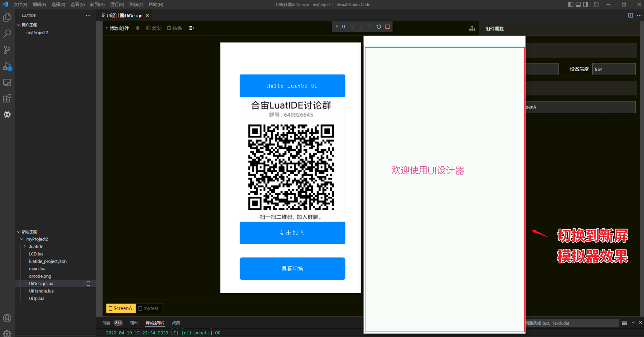The height and width of the screenshot is (337, 644).
Task: Open the 终端(T) menu
Action: [x=136, y=4]
